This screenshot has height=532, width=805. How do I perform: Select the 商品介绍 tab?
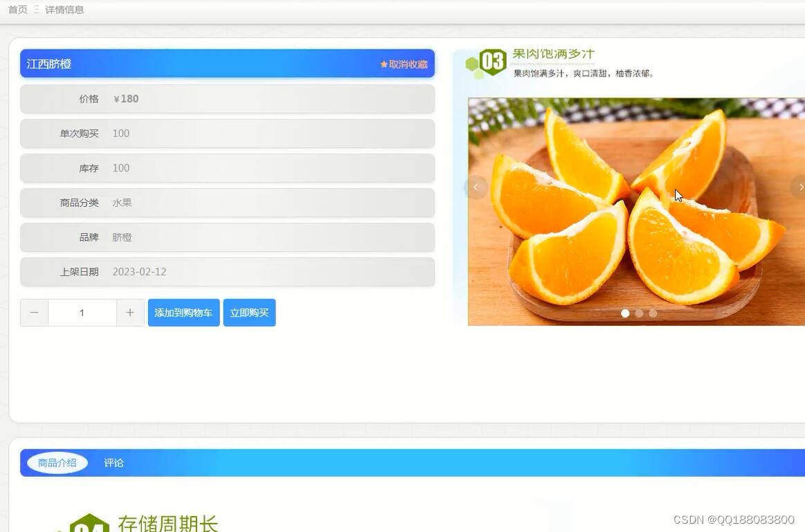[56, 463]
